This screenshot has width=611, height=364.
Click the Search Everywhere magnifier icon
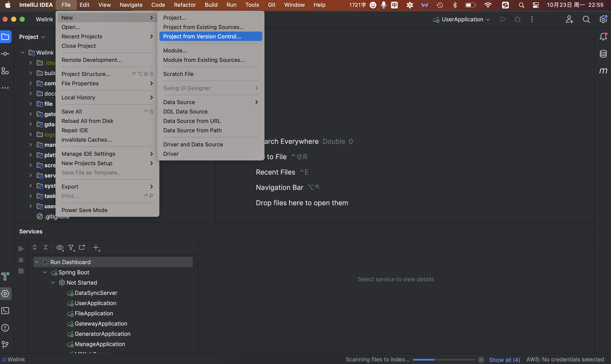[586, 19]
